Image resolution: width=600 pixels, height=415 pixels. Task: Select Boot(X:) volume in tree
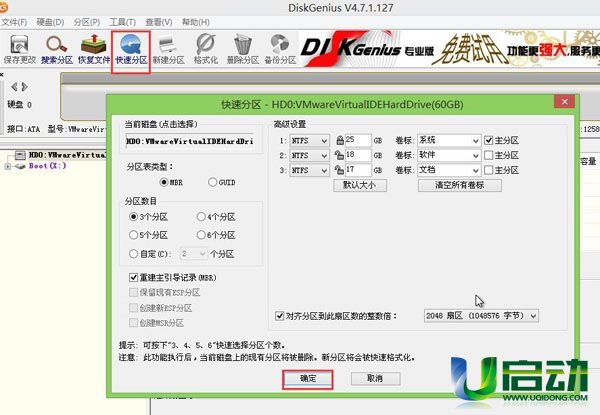tap(47, 166)
